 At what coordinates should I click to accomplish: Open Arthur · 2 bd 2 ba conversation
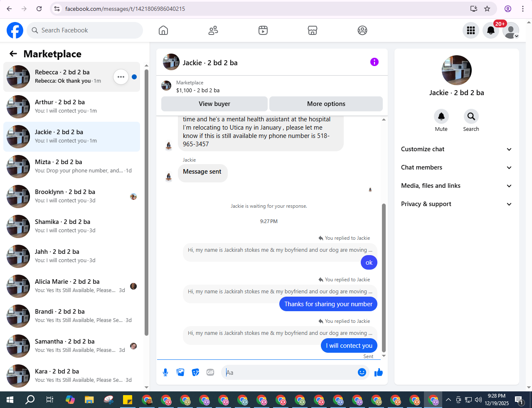tap(71, 107)
